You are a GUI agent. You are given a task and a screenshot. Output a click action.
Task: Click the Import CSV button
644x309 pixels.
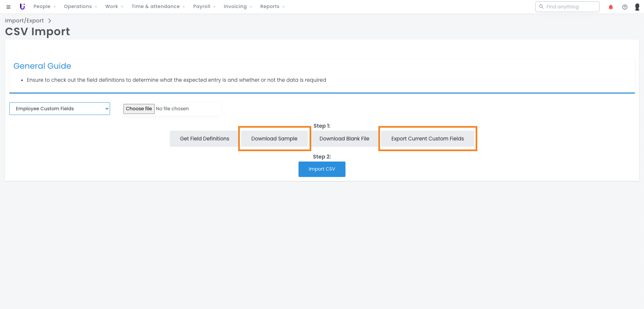coord(322,169)
